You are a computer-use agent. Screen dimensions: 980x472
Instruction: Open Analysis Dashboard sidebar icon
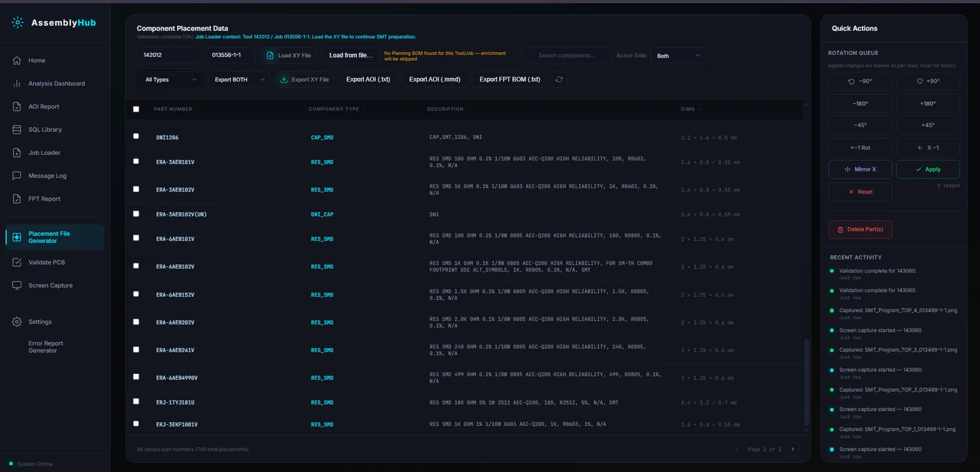click(17, 83)
